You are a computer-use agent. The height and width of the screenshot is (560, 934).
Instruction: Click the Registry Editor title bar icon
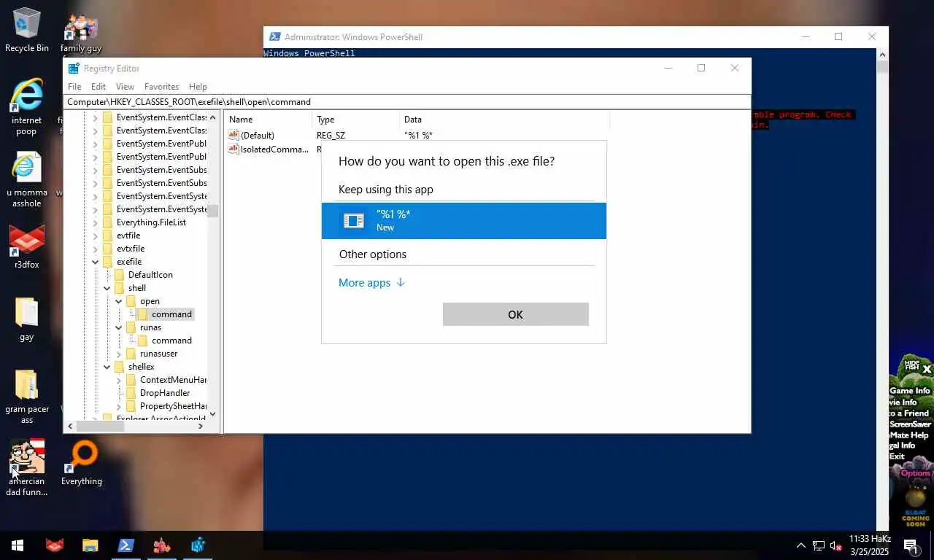coord(74,68)
